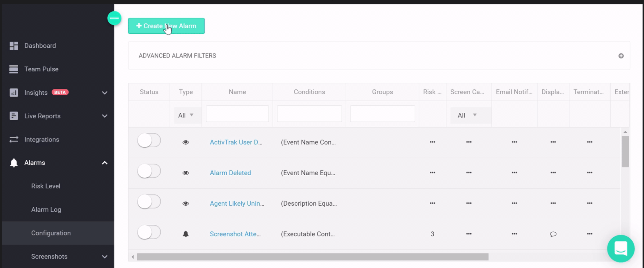The height and width of the screenshot is (268, 644).
Task: Click the table scroll-left arrow
Action: tap(133, 257)
